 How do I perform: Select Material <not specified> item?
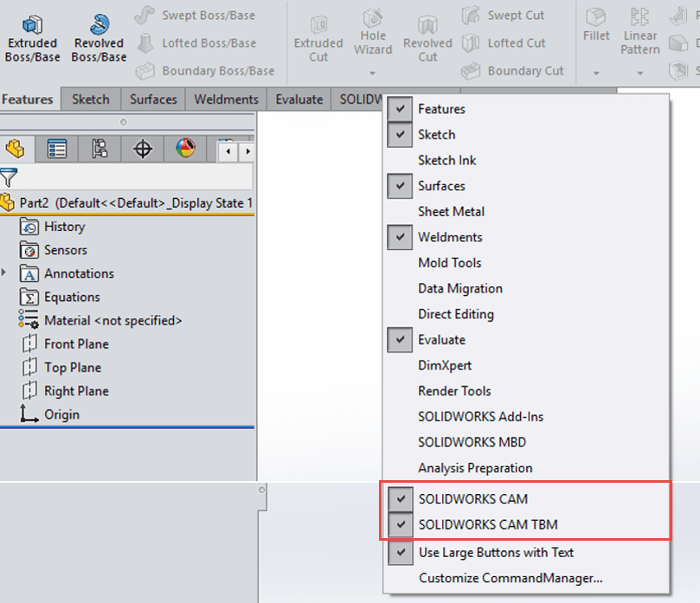pos(100,320)
